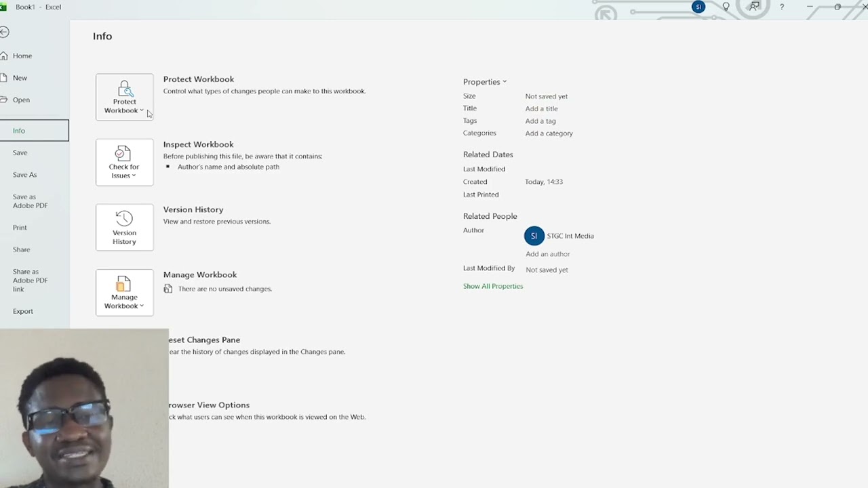
Task: Click the lightbulb icon in the title bar
Action: (x=726, y=7)
